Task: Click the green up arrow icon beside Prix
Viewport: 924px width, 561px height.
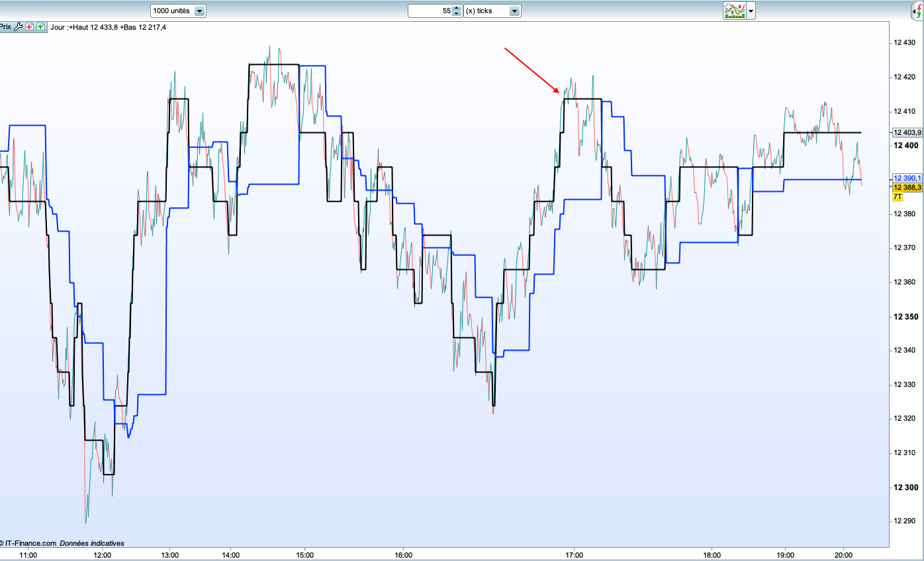Action: tap(41, 27)
